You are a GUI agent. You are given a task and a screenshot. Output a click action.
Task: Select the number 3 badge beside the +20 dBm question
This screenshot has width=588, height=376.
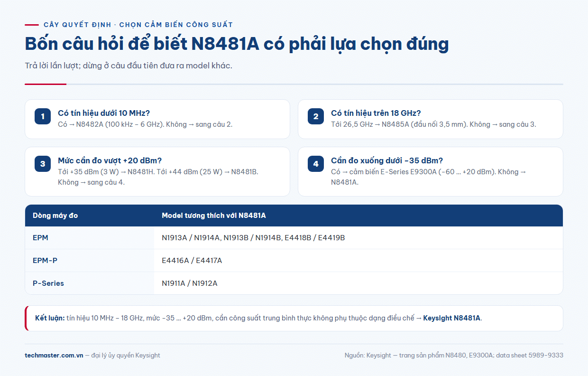tap(43, 164)
